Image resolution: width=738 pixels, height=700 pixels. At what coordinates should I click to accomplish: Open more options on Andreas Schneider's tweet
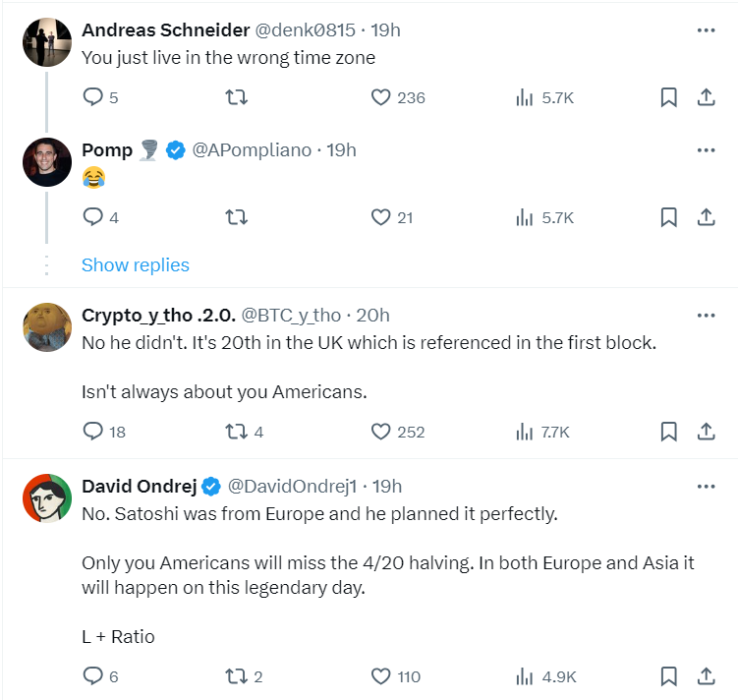click(x=706, y=30)
